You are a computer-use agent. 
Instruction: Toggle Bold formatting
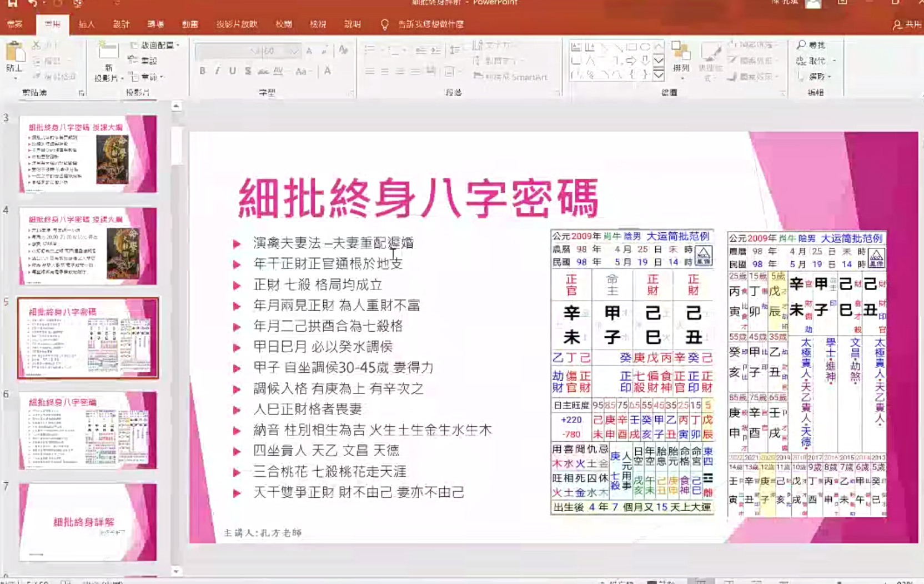click(x=203, y=71)
